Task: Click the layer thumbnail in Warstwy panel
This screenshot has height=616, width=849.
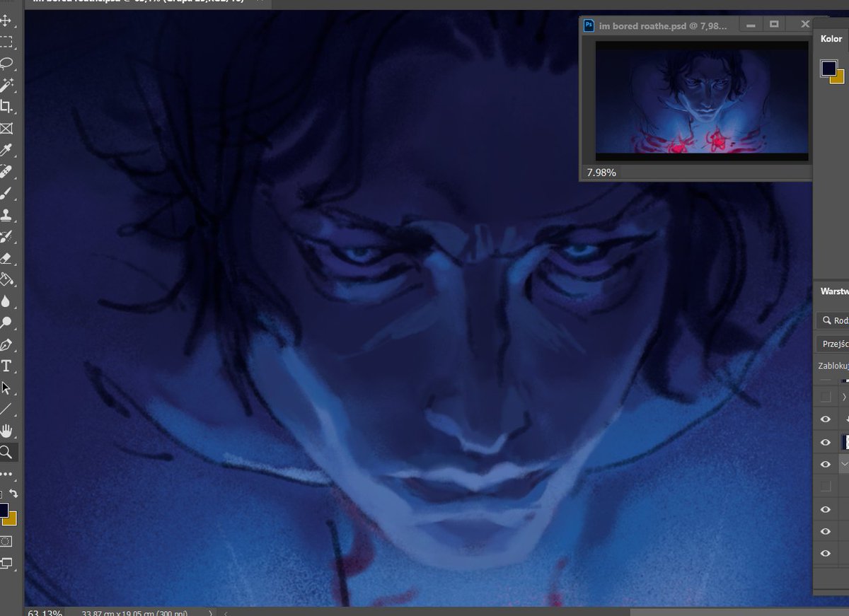Action: point(845,442)
